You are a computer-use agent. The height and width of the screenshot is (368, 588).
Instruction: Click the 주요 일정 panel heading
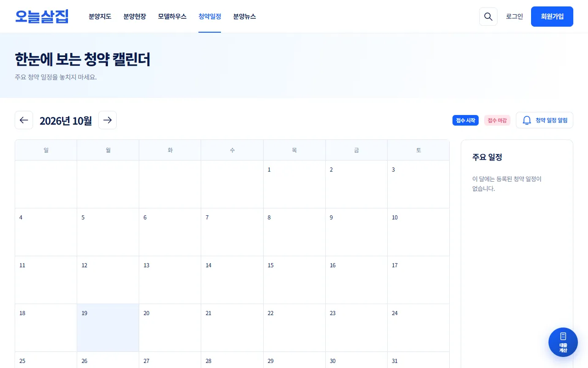tap(487, 157)
